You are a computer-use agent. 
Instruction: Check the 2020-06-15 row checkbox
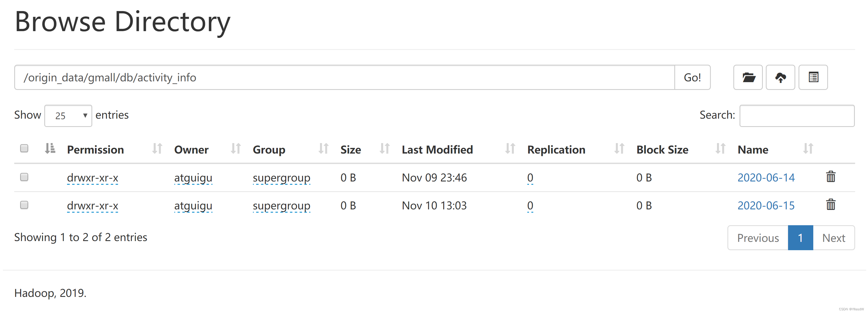(24, 205)
